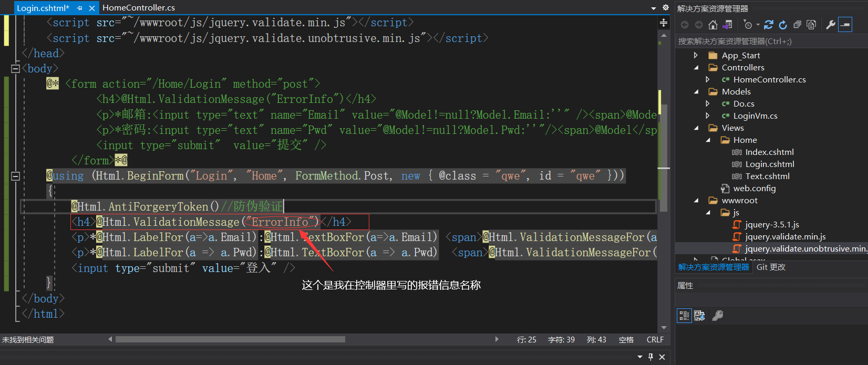This screenshot has height=365, width=868.
Task: Click the horizontal scrollbar thumb in editor
Action: [x=230, y=339]
